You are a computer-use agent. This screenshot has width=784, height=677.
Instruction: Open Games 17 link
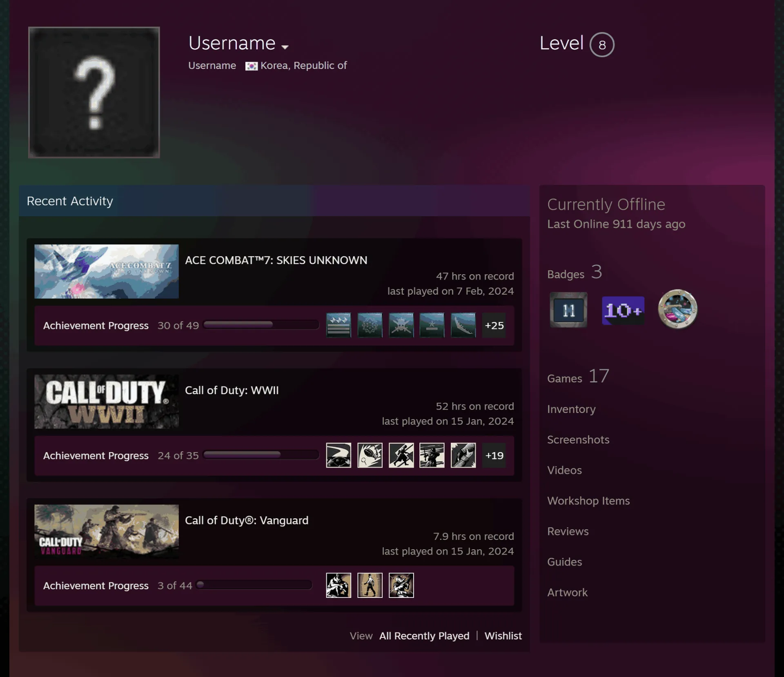[x=578, y=376]
